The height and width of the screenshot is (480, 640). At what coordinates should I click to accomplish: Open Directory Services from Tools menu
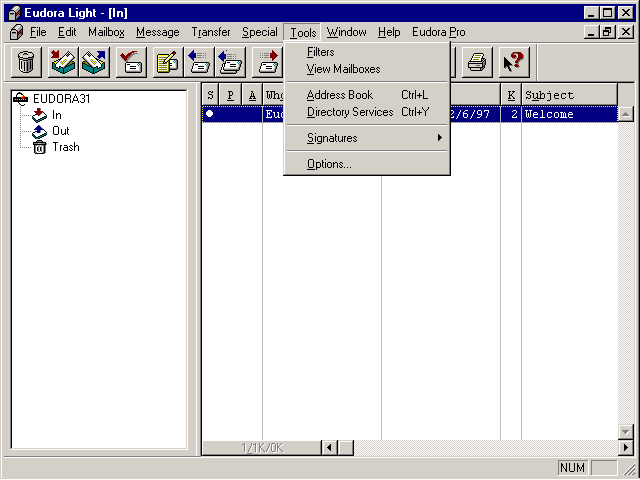[x=367, y=112]
